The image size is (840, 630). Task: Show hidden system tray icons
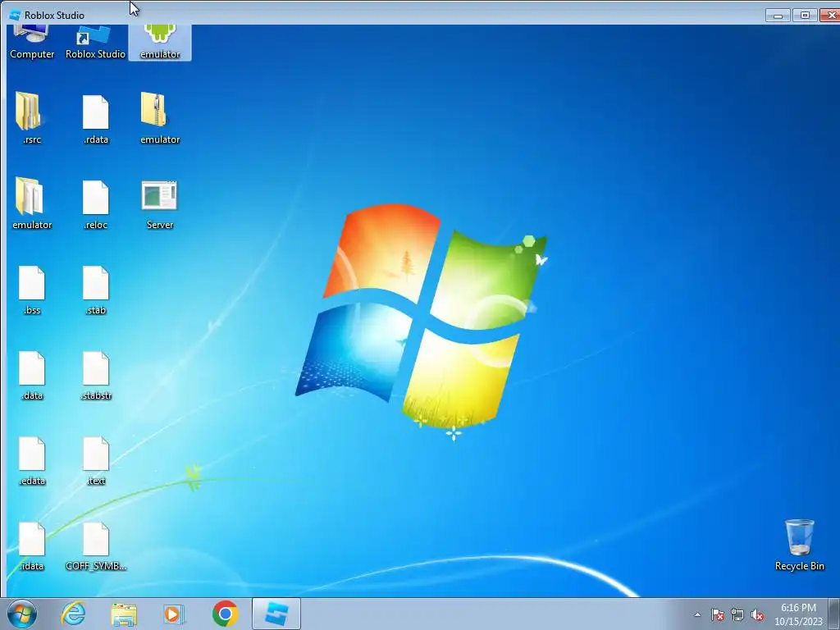coord(697,614)
